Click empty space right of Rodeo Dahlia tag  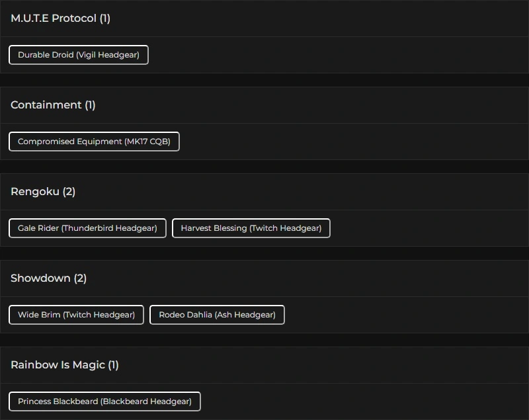(x=403, y=315)
